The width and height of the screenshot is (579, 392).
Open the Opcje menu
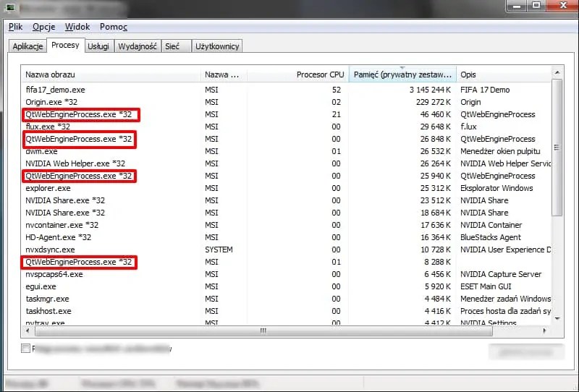[43, 27]
